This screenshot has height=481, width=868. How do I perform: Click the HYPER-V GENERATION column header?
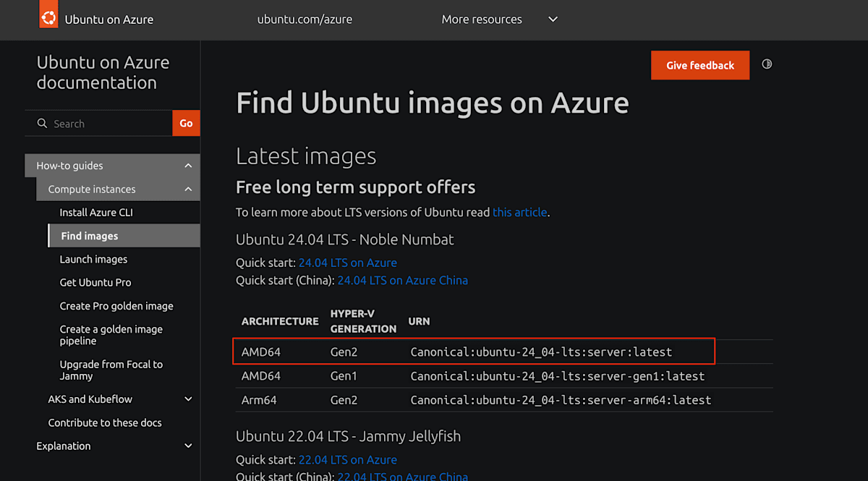click(364, 321)
